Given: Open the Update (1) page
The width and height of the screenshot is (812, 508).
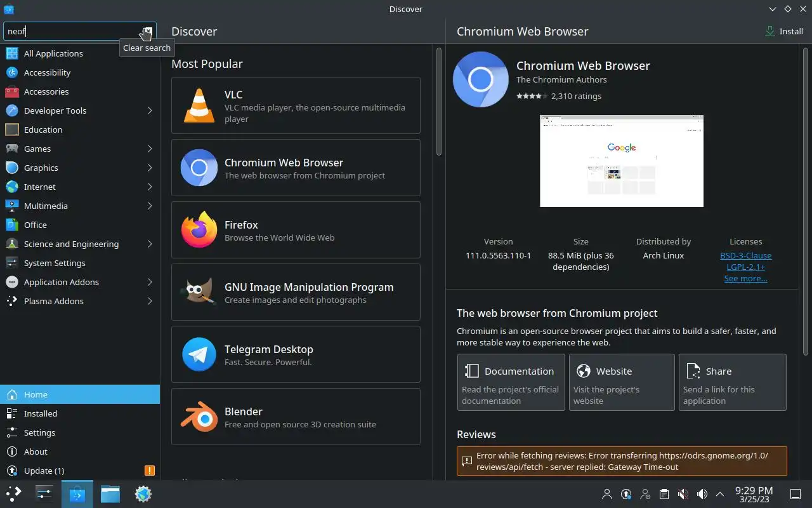Looking at the screenshot, I should coord(80,471).
